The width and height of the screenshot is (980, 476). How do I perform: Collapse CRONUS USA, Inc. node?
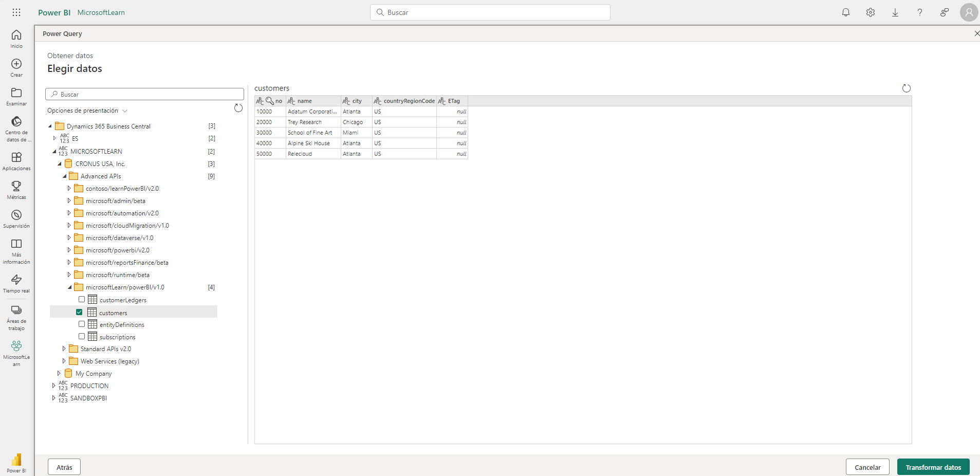pos(60,163)
